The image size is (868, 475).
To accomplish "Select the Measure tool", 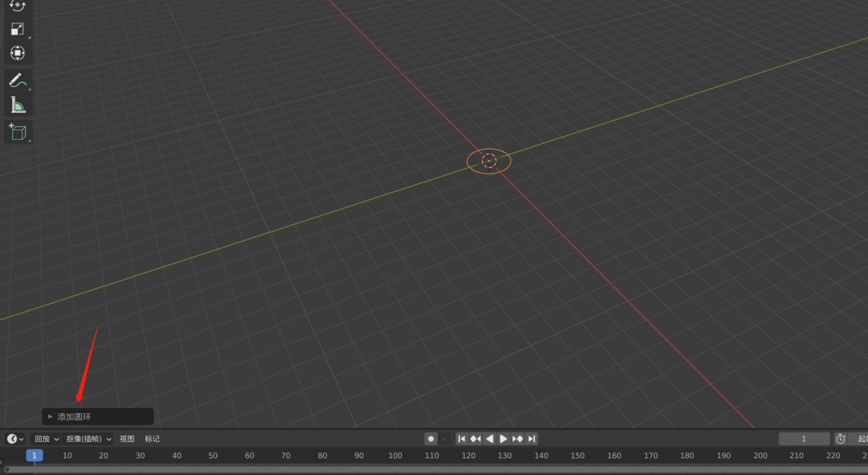I will click(18, 104).
